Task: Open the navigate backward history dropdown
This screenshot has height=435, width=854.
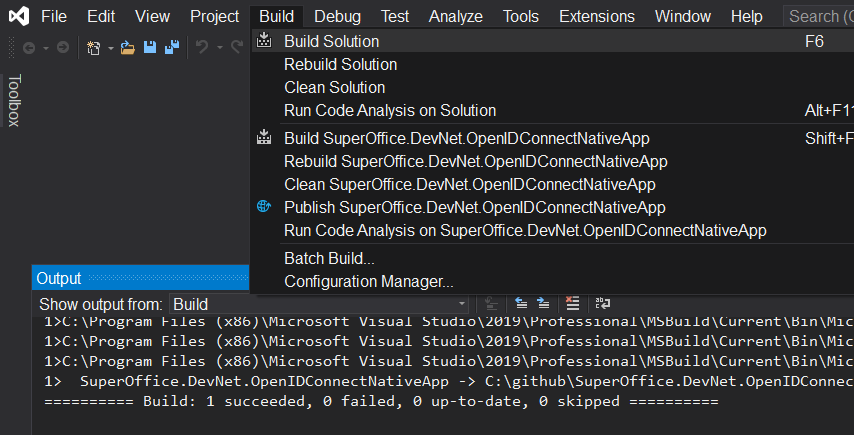Action: click(46, 48)
